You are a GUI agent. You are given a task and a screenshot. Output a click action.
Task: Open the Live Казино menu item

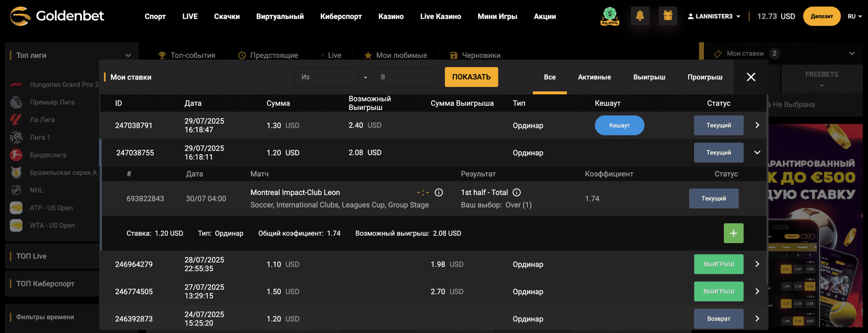[x=440, y=16]
